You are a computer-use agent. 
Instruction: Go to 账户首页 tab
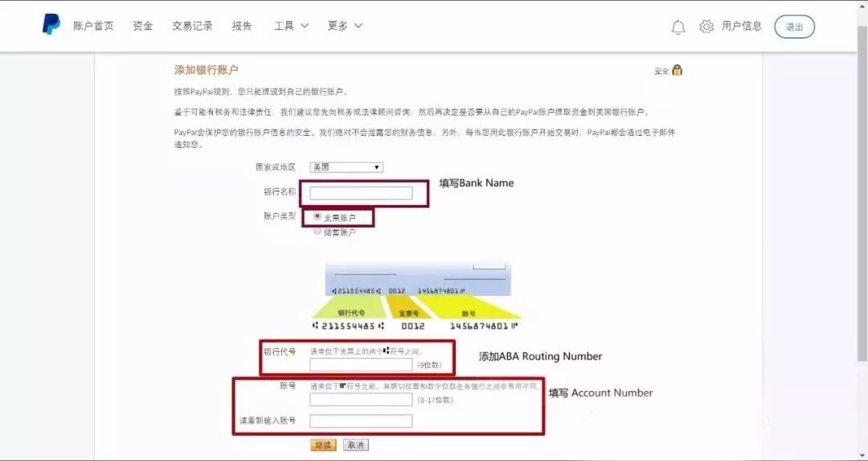point(93,26)
